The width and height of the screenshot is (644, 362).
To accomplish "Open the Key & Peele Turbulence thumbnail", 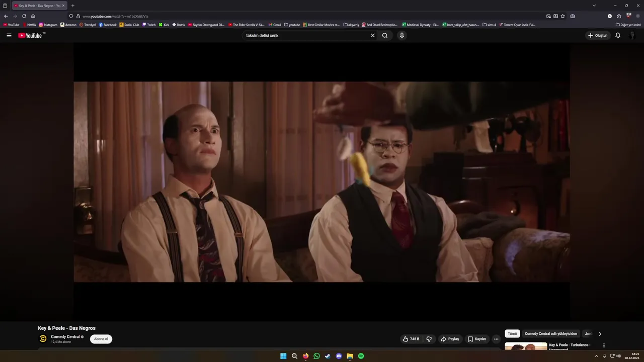I will tap(526, 346).
